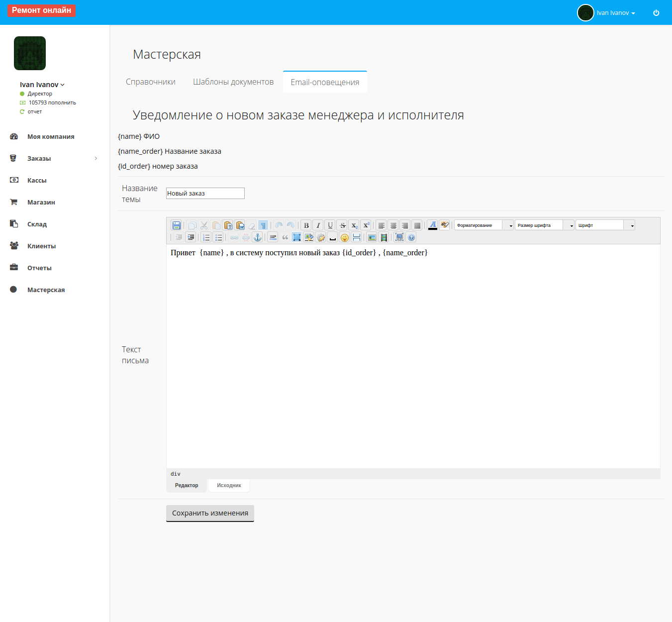Insert a horizontal line
672x622 pixels.
click(x=273, y=237)
